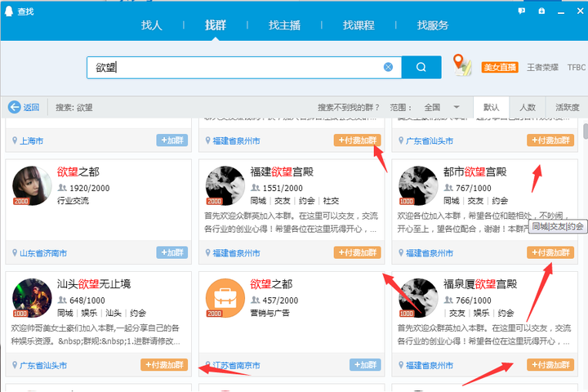Open avatar of 汕头欲望无止境 group
This screenshot has height=392, width=588.
point(32,298)
